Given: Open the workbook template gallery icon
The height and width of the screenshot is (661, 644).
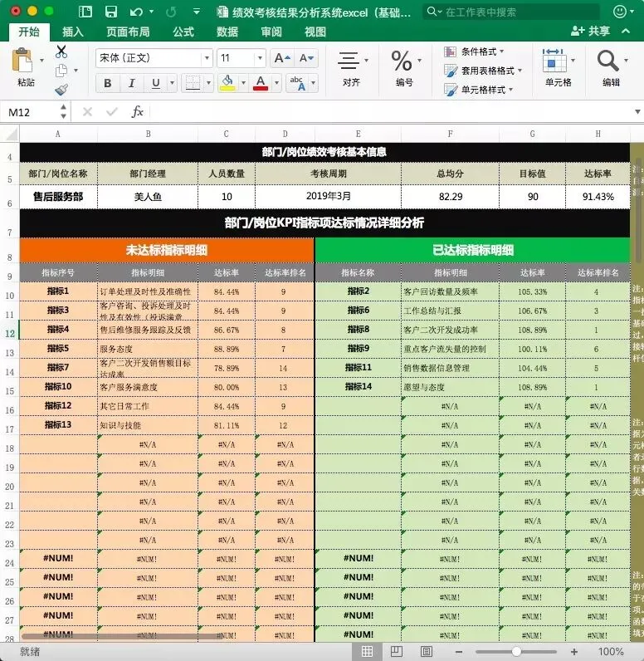Looking at the screenshot, I should [x=85, y=12].
